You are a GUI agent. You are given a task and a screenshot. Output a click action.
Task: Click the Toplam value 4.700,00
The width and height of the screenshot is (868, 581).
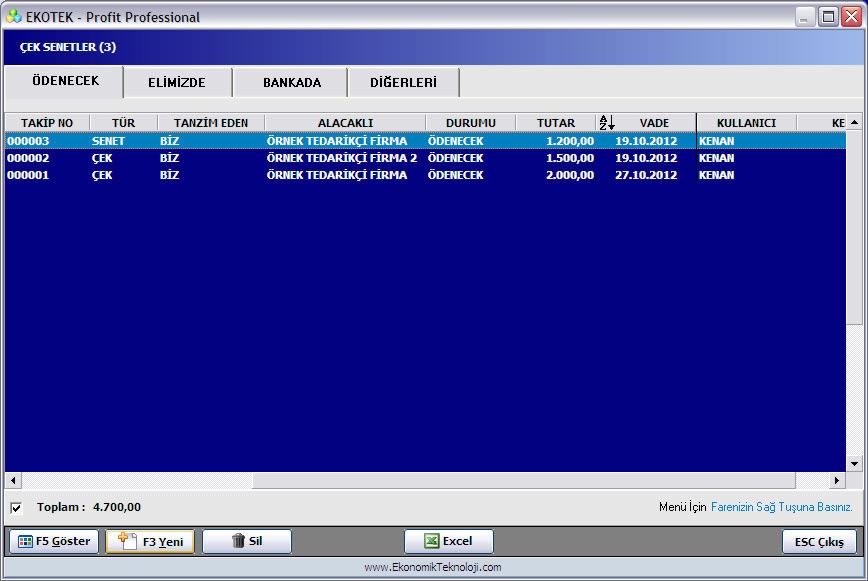[x=117, y=507]
